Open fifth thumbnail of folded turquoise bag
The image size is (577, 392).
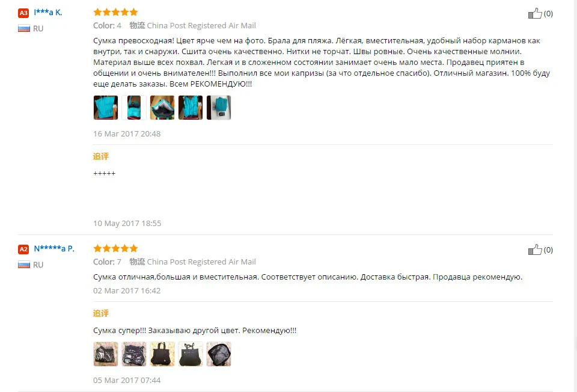[x=219, y=108]
